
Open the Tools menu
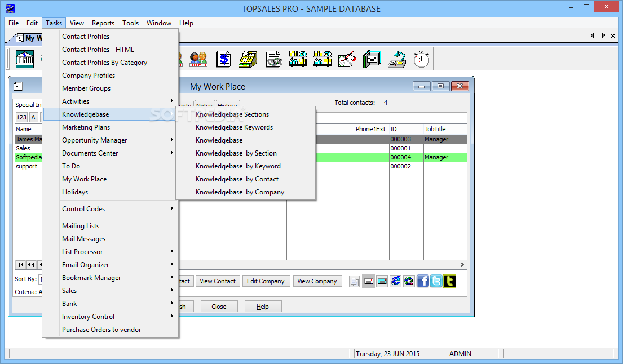130,23
